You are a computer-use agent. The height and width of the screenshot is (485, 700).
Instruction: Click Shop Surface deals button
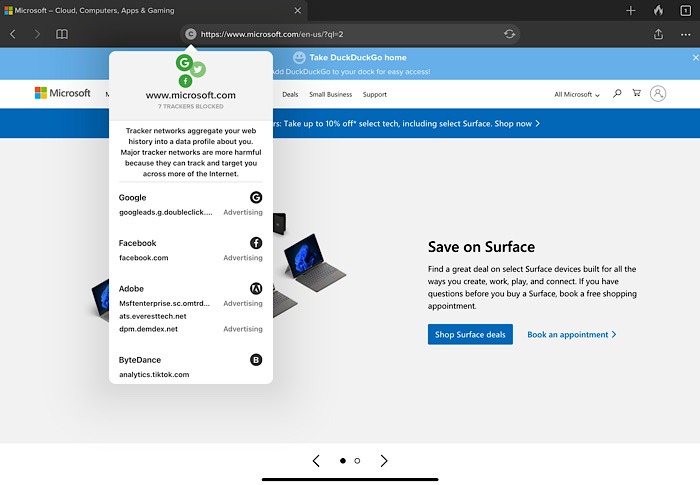(x=470, y=334)
